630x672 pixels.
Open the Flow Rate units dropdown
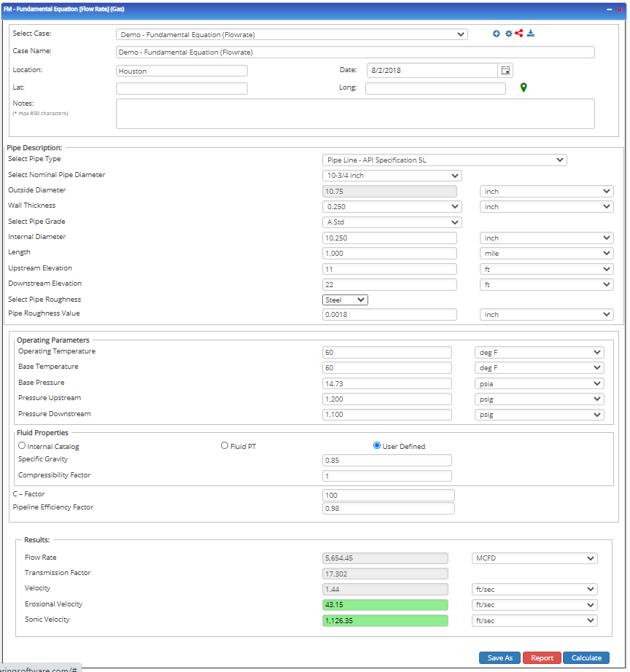click(x=534, y=558)
